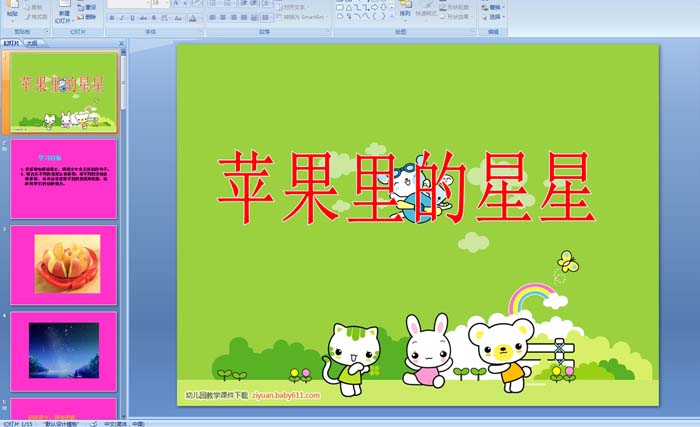Open Change Case (Aa) menu

(x=178, y=18)
